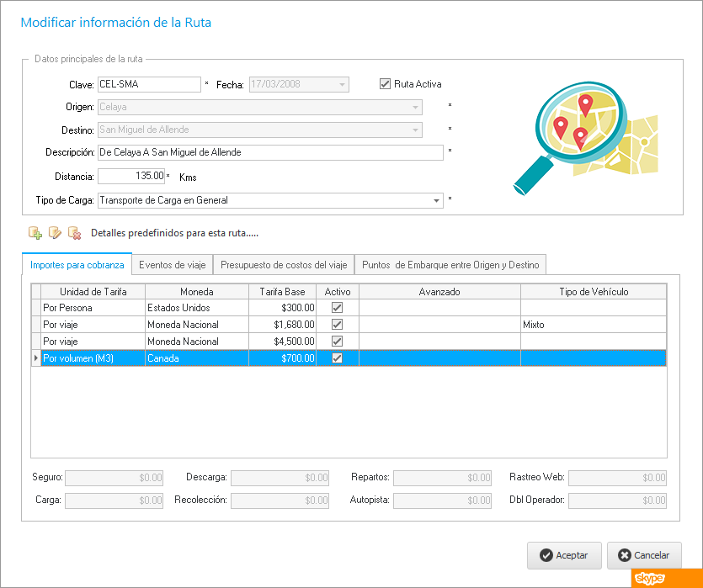The height and width of the screenshot is (588, 703).
Task: Click the edit detail icon
Action: pos(55,232)
